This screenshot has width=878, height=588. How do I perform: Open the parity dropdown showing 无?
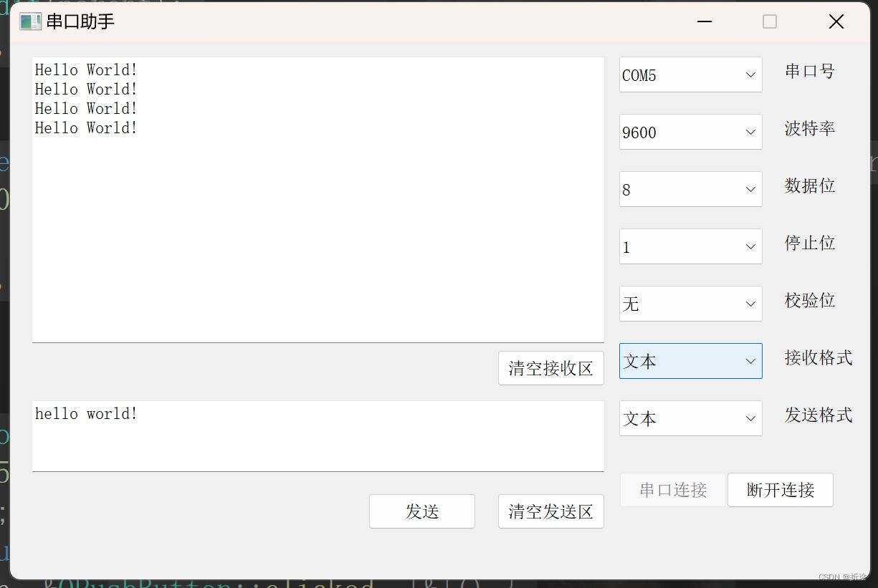click(x=689, y=304)
